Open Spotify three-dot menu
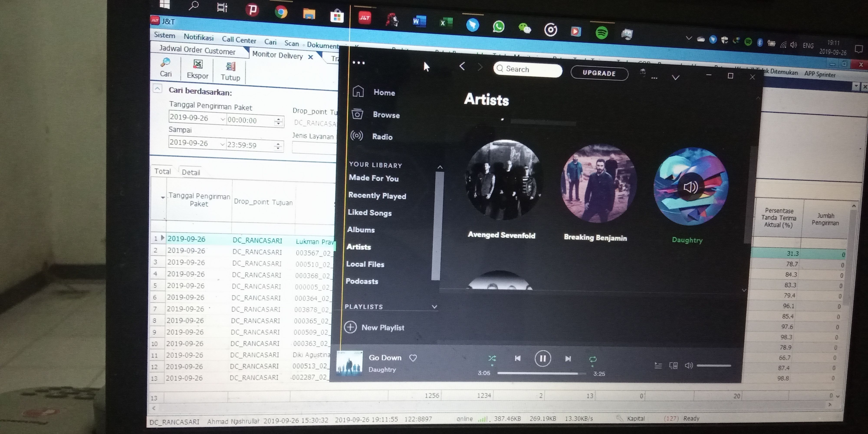 coord(358,63)
